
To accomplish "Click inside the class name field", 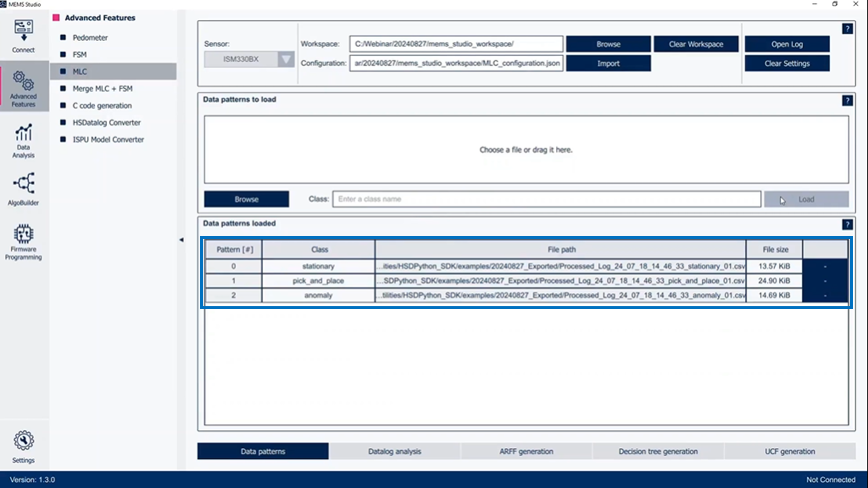I will (x=546, y=199).
